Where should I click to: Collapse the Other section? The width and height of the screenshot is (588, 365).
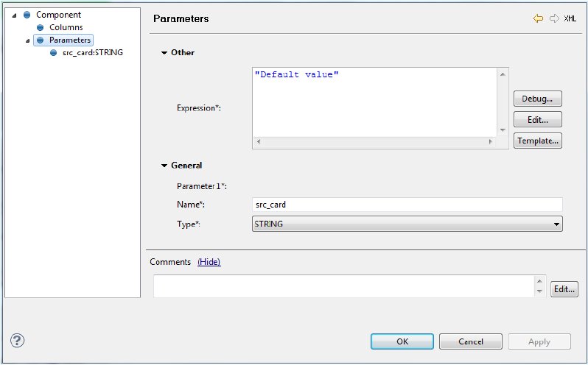point(164,53)
